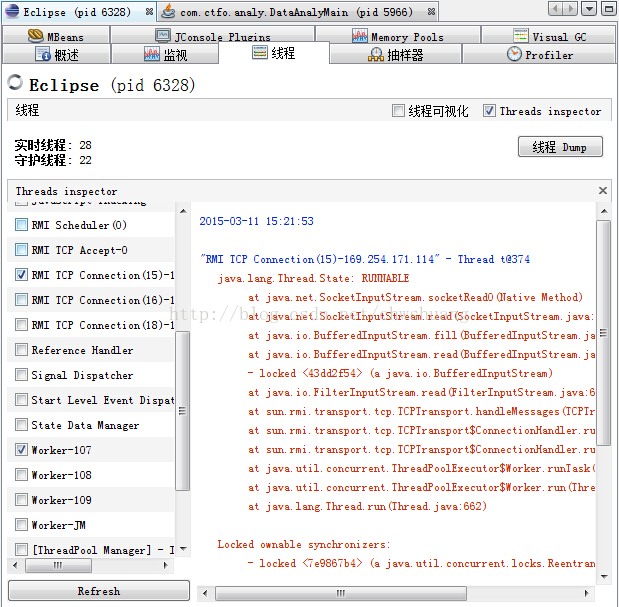
Task: Click the Java cup icon on DataAnalyMain tab
Action: click(169, 11)
